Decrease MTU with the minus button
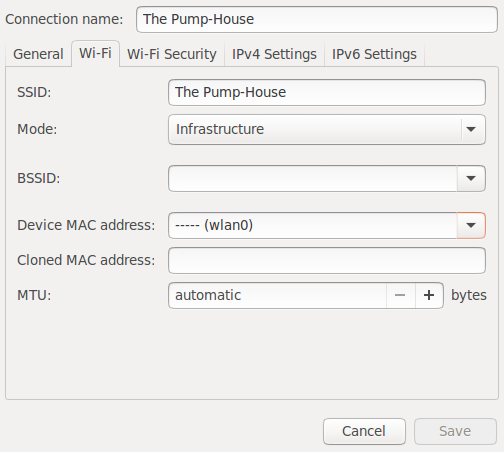The image size is (504, 452). (x=401, y=295)
